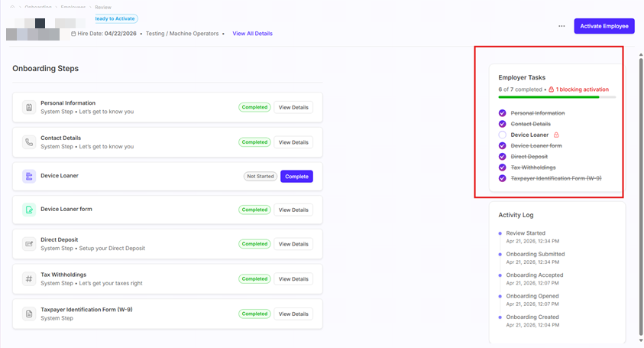This screenshot has width=644, height=348.
Task: View Details for Direct Deposit step
Action: coord(293,244)
